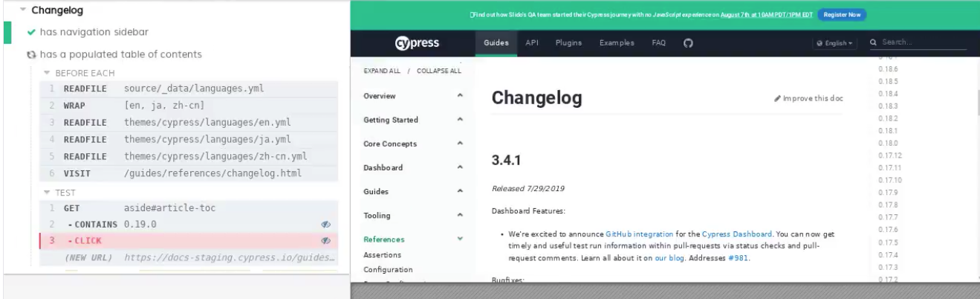Toggle the eye icon on CONTAINS 0.19.0 row
This screenshot has height=299, width=980.
tap(325, 225)
